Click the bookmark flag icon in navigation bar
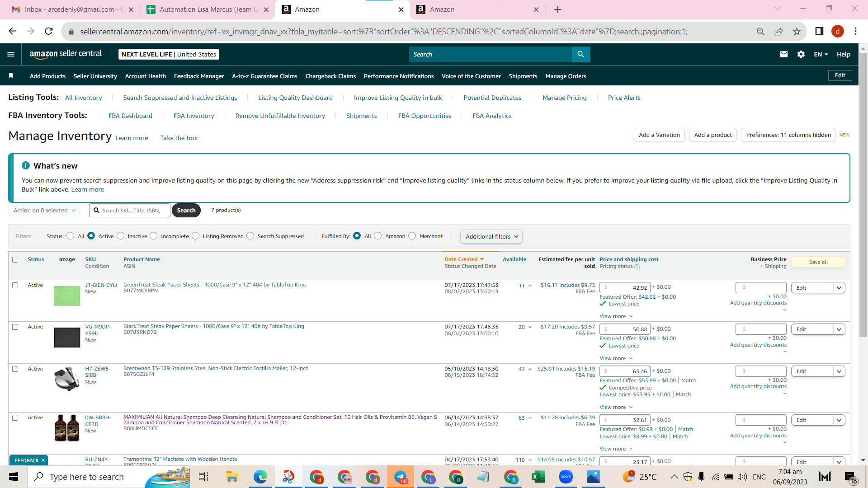Viewport: 868px width, 488px height. 11,76
